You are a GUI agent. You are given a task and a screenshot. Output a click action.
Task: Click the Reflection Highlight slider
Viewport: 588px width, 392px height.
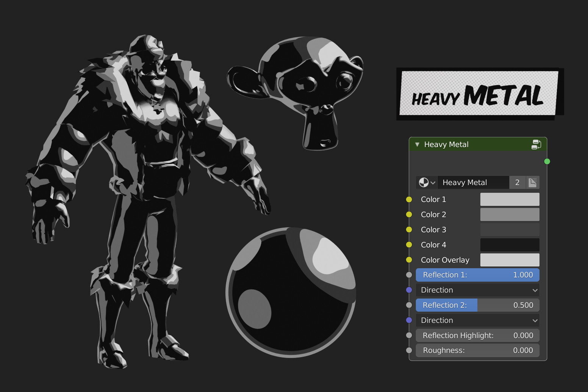(478, 336)
